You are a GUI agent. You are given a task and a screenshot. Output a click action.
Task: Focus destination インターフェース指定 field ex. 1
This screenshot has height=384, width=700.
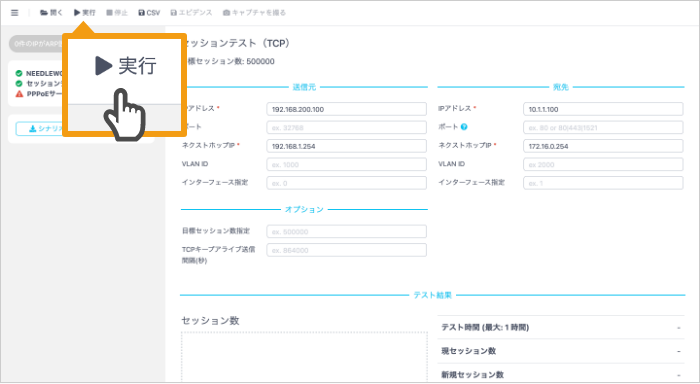pyautogui.click(x=603, y=183)
